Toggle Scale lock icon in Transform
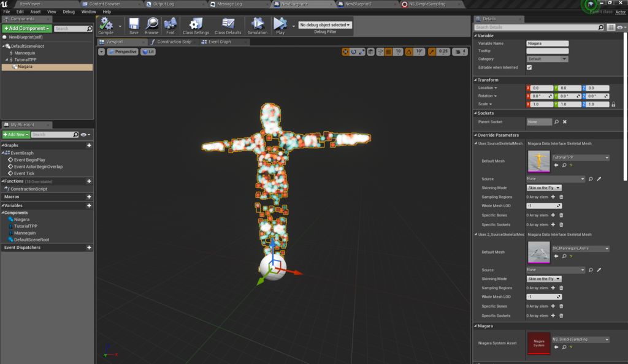Image resolution: width=628 pixels, height=364 pixels. (x=613, y=104)
